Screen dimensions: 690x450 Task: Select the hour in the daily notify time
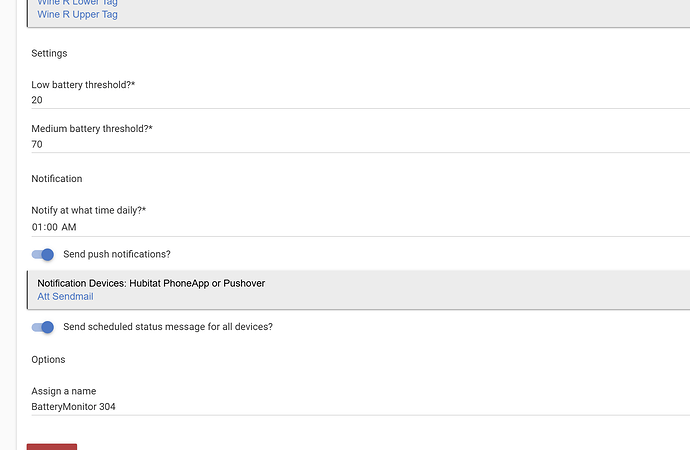(x=38, y=227)
